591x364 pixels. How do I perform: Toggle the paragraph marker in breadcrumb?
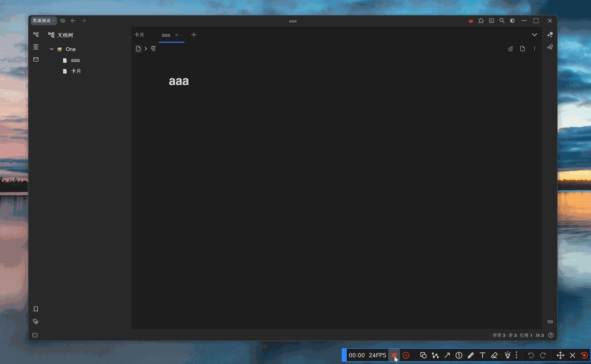click(x=153, y=48)
